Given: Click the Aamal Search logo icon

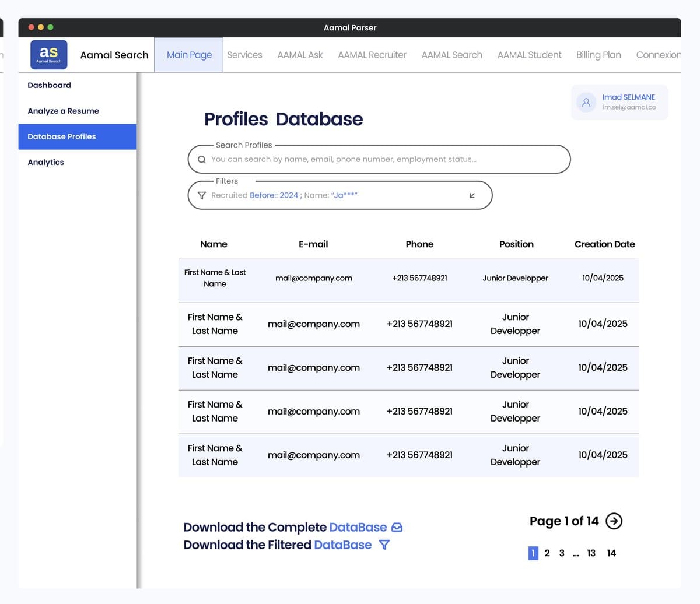Looking at the screenshot, I should point(49,55).
